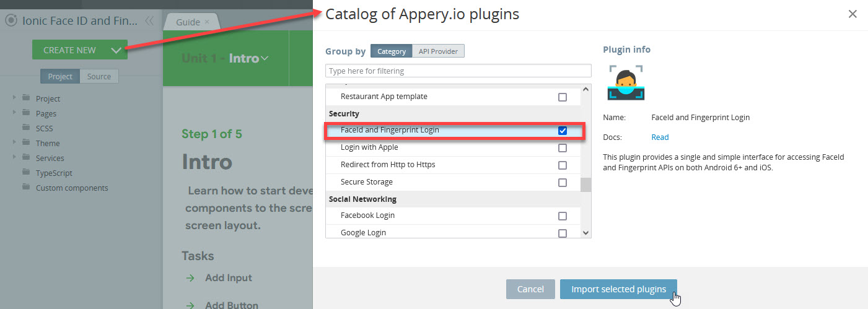
Task: Click the plugin list scrollbar thumb
Action: click(585, 185)
